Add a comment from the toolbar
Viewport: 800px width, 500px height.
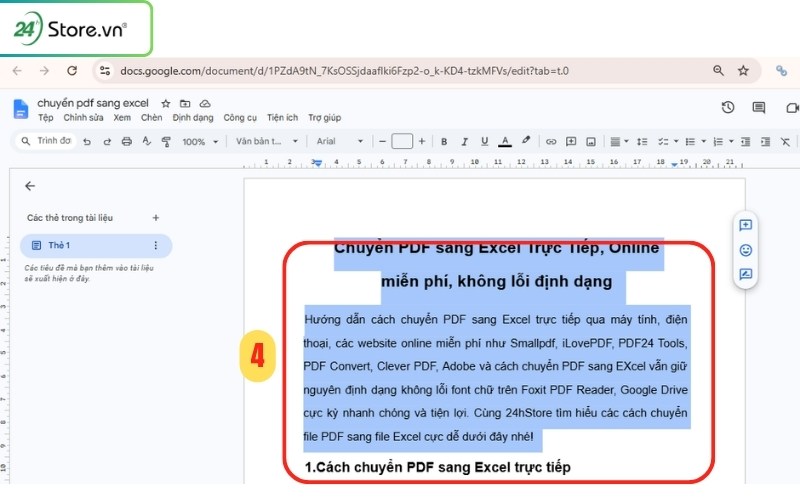(571, 142)
